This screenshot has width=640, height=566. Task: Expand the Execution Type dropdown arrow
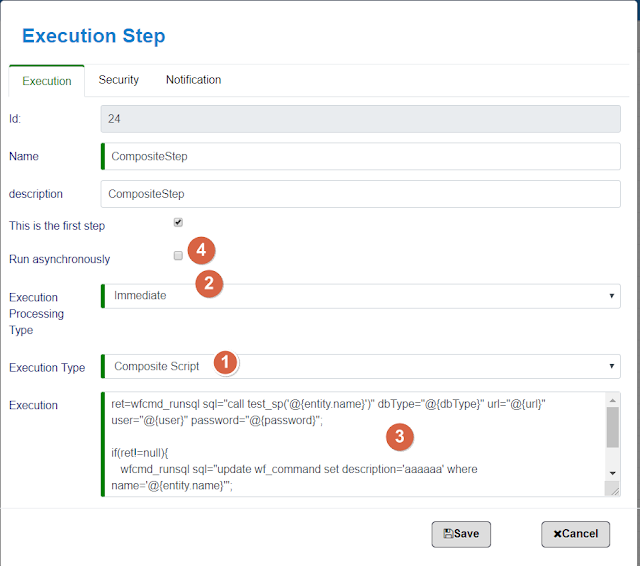pyautogui.click(x=611, y=367)
